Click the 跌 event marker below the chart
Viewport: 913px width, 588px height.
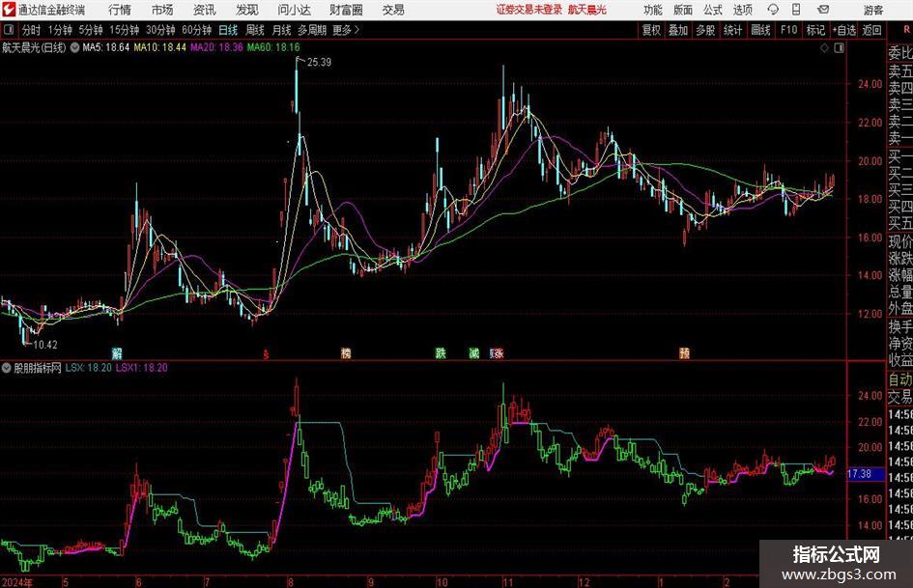(441, 352)
